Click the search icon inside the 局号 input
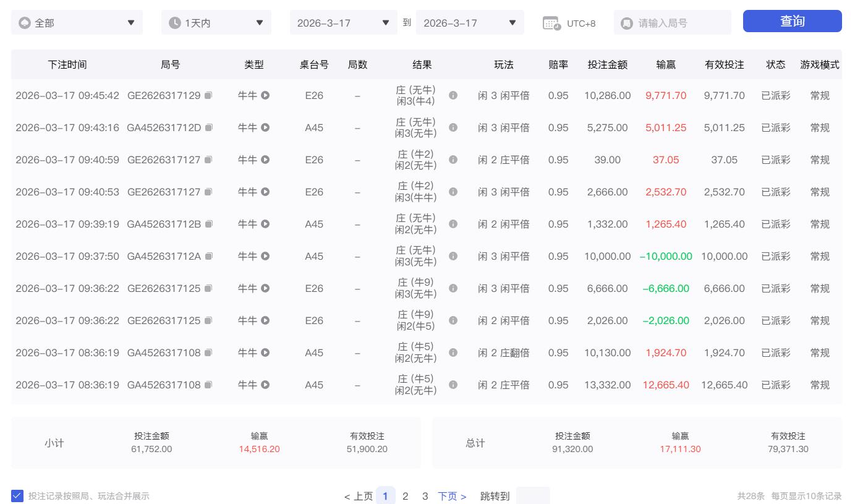Image resolution: width=868 pixels, height=504 pixels. (626, 22)
